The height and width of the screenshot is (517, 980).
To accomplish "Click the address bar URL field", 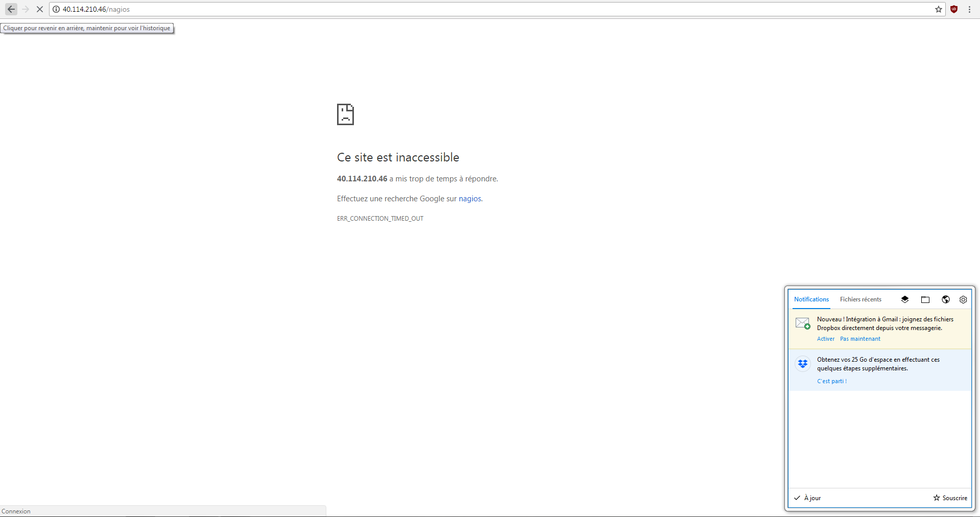I will [460, 9].
